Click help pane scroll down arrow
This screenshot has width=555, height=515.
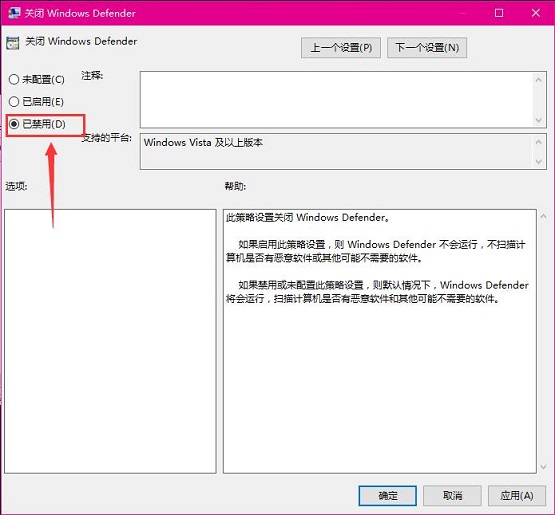click(x=543, y=467)
